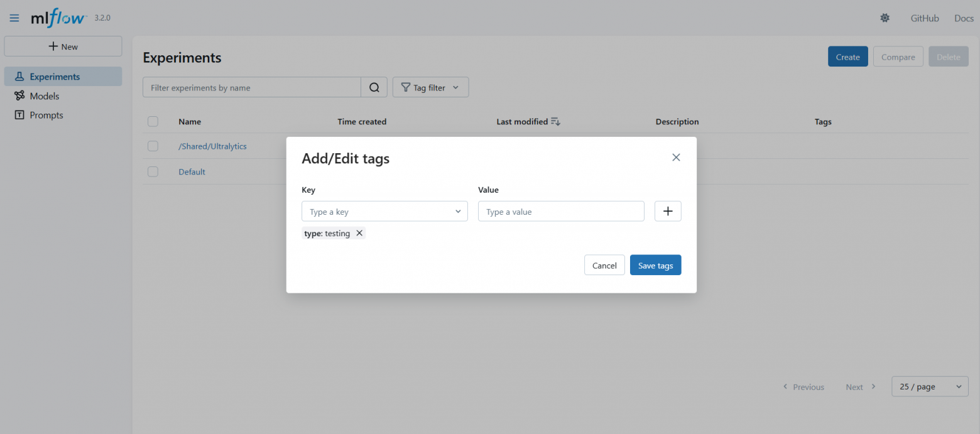Expand the Tag filter dropdown
The image size is (980, 434).
430,88
